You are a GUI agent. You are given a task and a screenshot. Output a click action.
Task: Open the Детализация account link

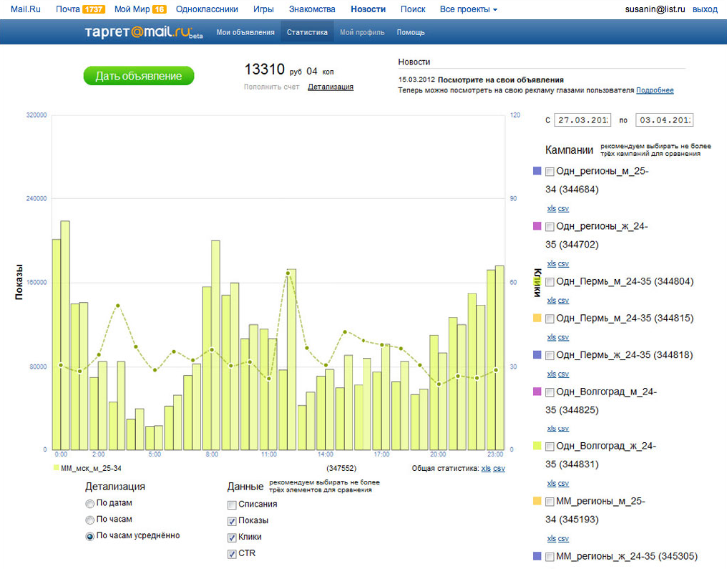point(331,87)
